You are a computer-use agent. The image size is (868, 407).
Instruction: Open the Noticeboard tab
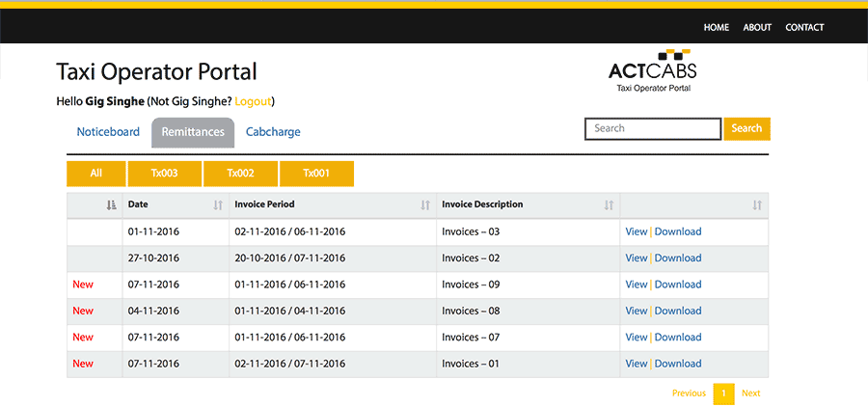[108, 132]
